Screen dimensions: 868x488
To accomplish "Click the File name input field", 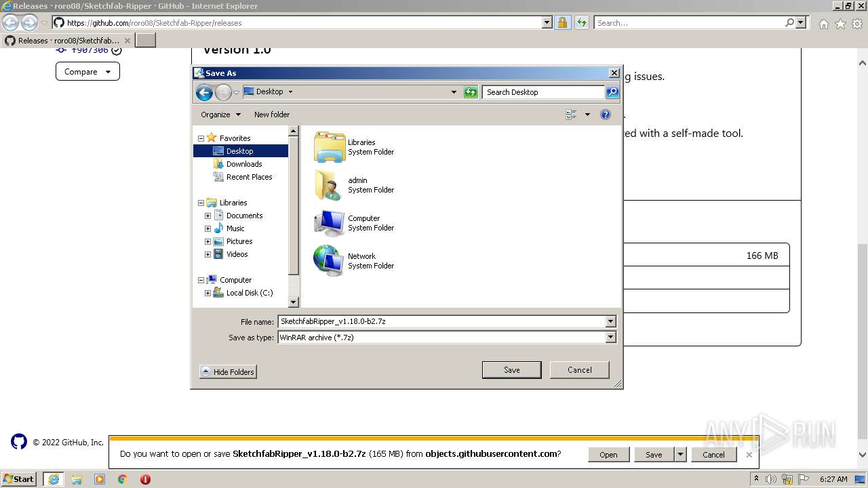I will tap(442, 321).
